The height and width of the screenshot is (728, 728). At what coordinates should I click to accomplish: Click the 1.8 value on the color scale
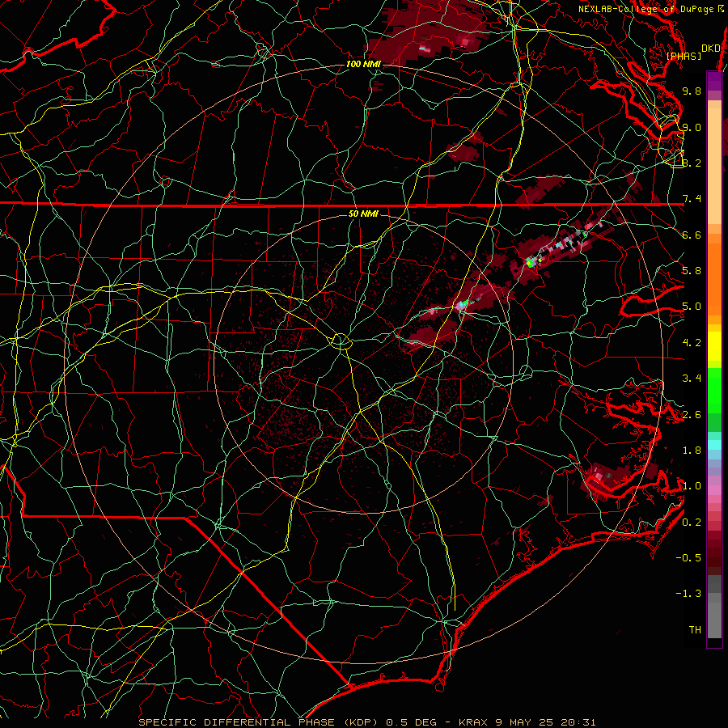tap(692, 451)
